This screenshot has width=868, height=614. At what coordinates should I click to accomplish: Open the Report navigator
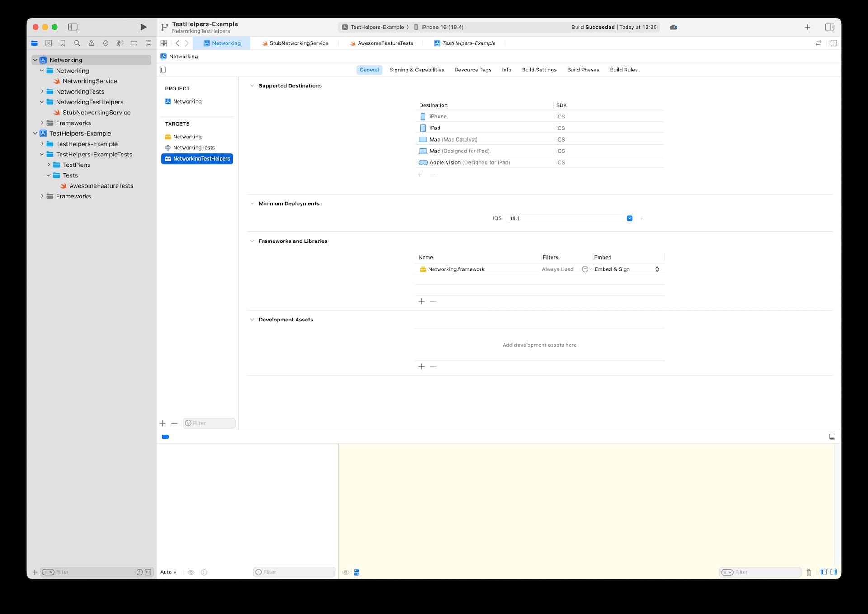point(148,43)
